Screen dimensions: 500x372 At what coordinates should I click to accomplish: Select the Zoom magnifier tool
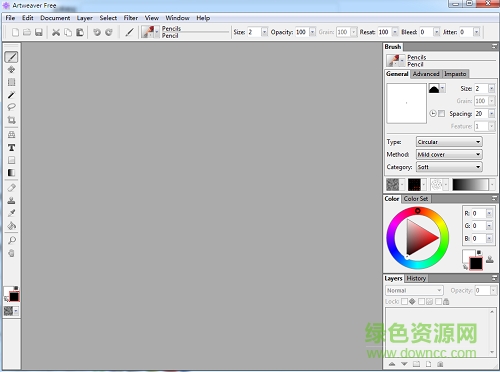[x=11, y=240]
